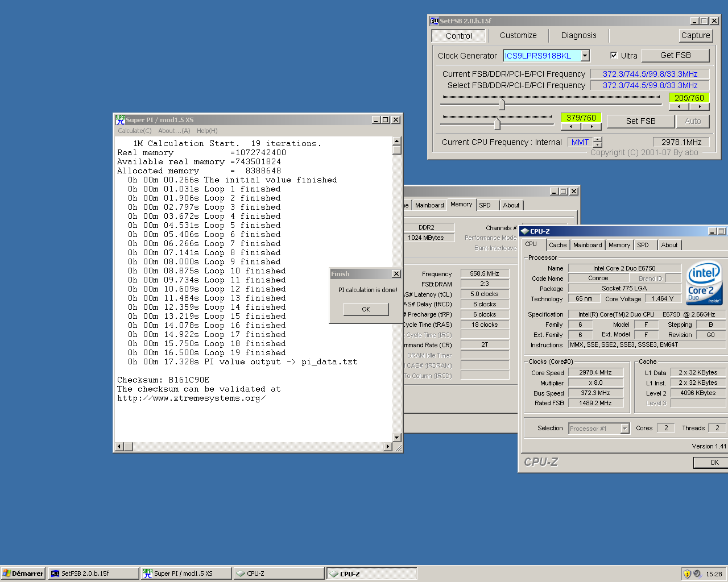Select Mainboard tab in back CPU-Z window
728x582 pixels.
click(x=429, y=205)
